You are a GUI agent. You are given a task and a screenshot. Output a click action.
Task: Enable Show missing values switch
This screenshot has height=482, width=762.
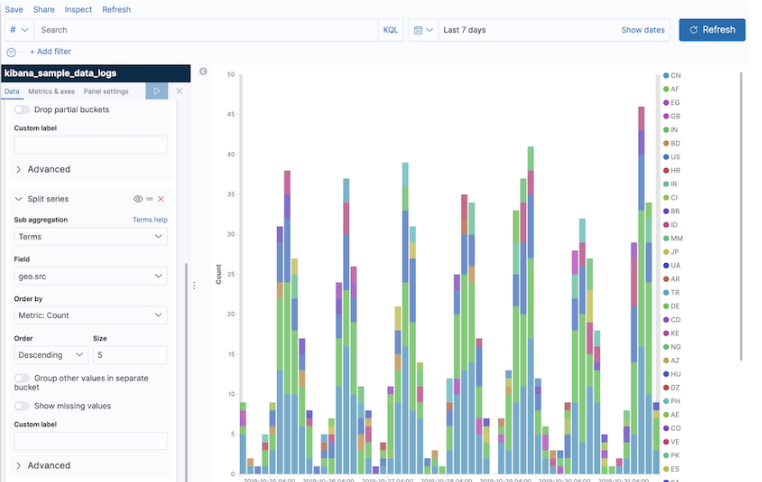pyautogui.click(x=21, y=406)
